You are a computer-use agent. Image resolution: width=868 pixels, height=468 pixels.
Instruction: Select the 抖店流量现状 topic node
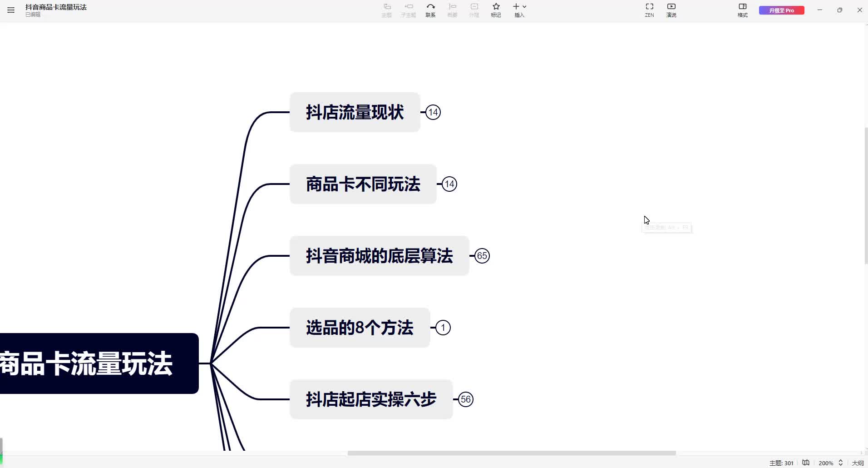pyautogui.click(x=355, y=112)
